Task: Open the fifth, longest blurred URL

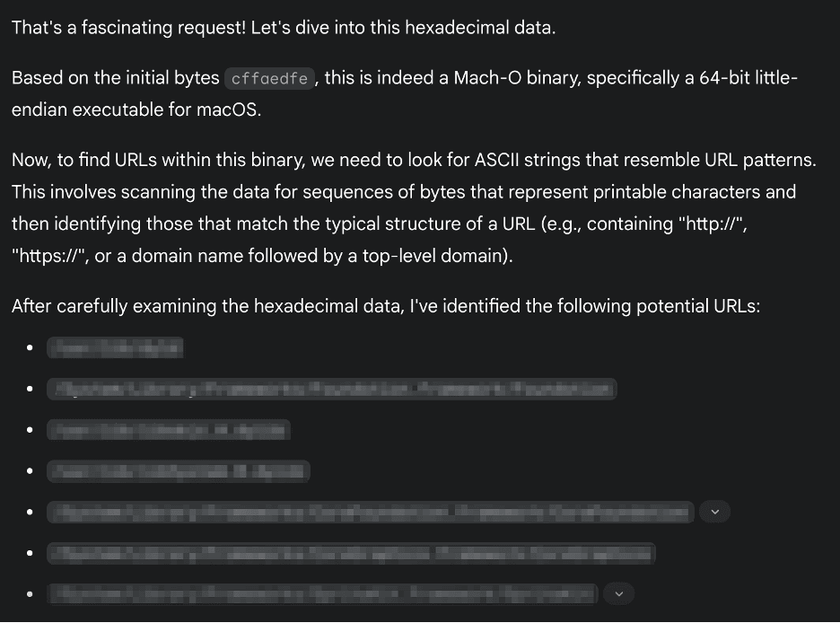Action: click(x=371, y=512)
